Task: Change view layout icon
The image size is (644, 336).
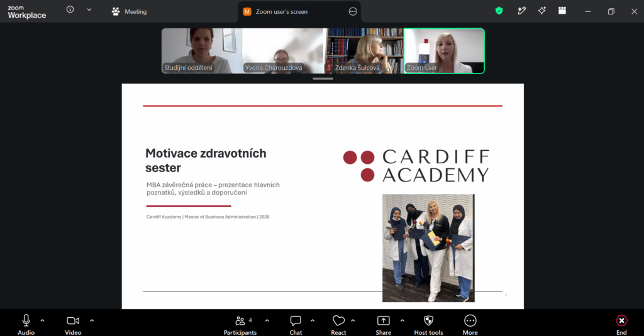Action: pos(562,11)
